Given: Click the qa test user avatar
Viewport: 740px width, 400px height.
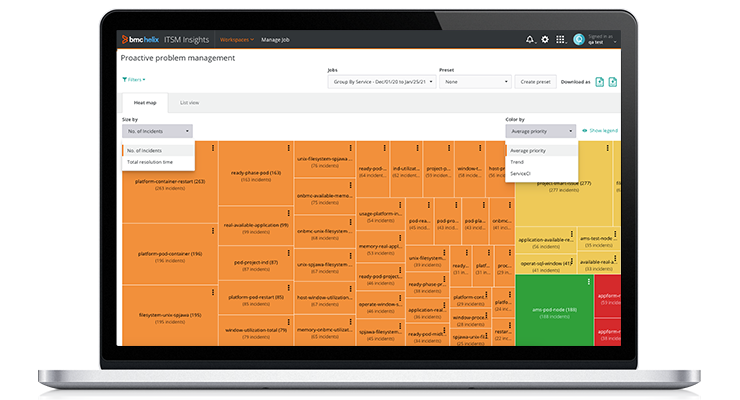Looking at the screenshot, I should 578,39.
